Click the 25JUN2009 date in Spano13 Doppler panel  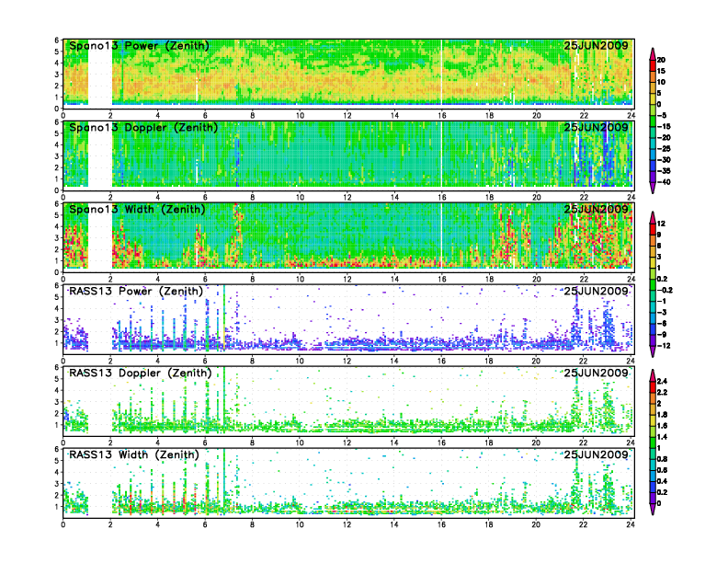[x=597, y=127]
